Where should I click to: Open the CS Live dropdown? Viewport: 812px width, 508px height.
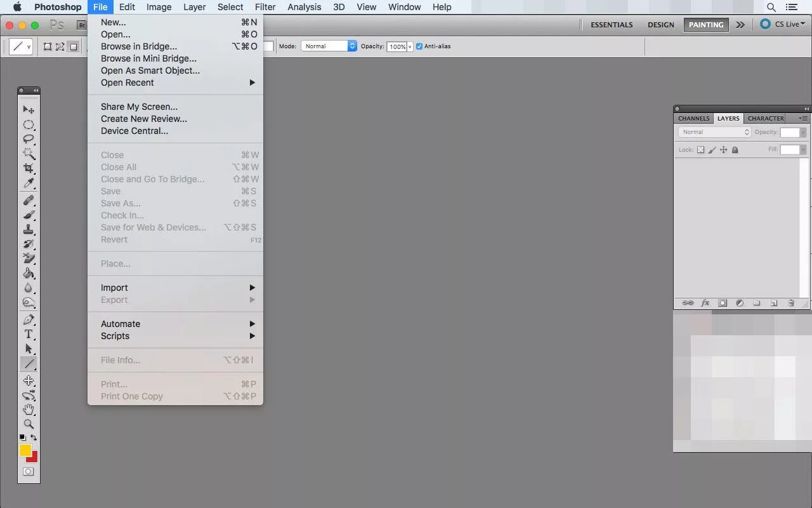pos(783,24)
